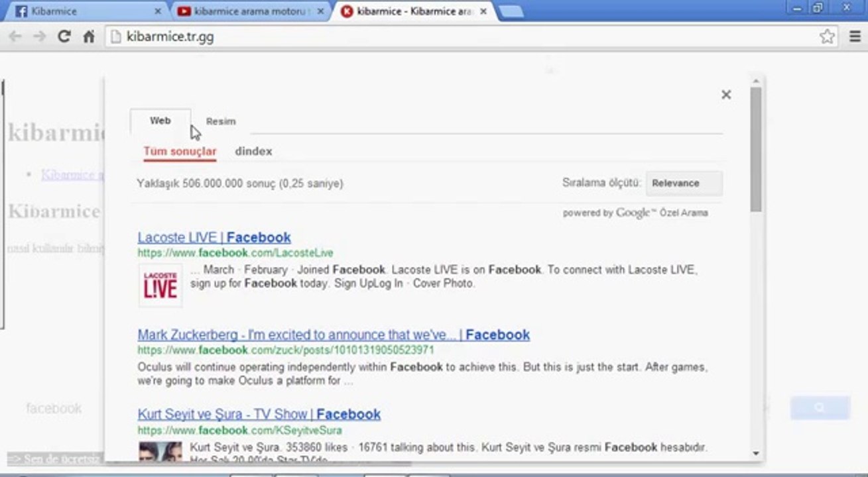868x477 pixels.
Task: Close the active kibarmice tab
Action: tap(483, 11)
